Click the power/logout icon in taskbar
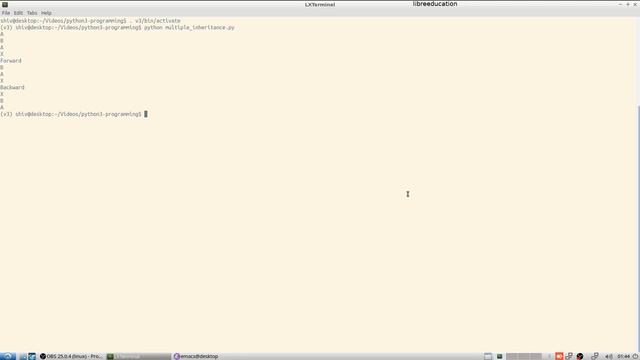This screenshot has height=360, width=640. [635, 356]
